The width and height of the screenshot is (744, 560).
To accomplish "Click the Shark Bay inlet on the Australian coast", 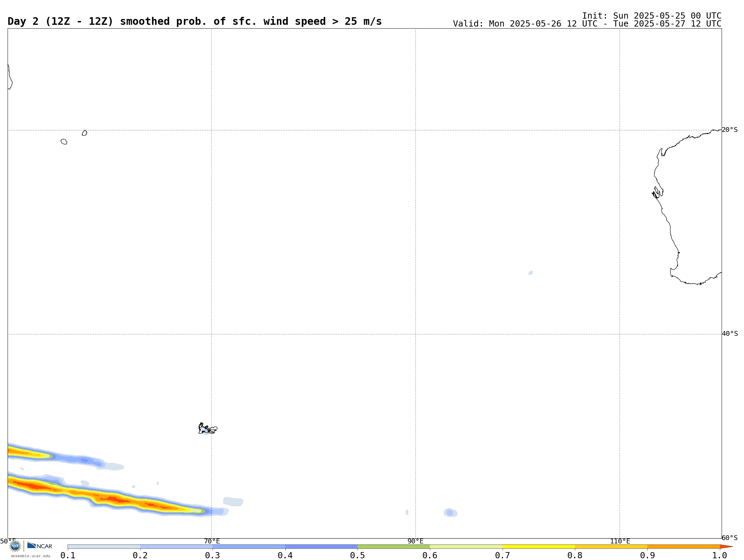I will click(x=658, y=193).
